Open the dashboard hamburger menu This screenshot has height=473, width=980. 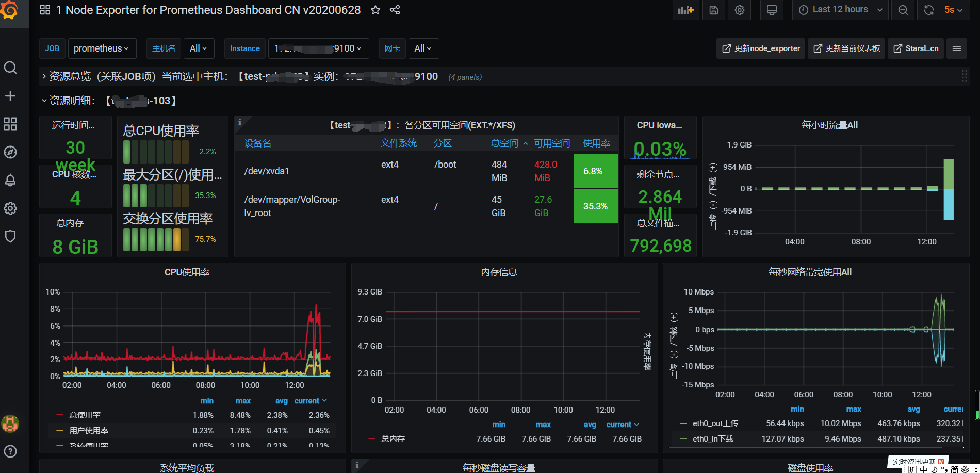tap(957, 48)
